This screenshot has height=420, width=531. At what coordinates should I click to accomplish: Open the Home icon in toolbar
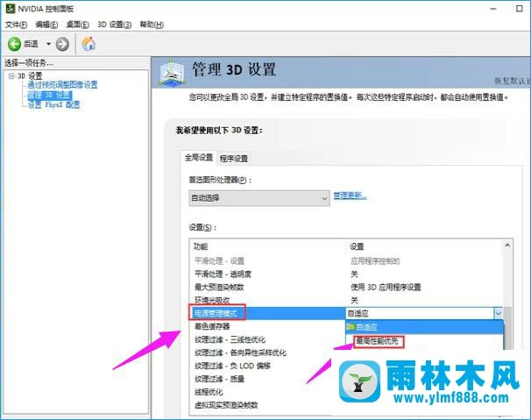88,44
